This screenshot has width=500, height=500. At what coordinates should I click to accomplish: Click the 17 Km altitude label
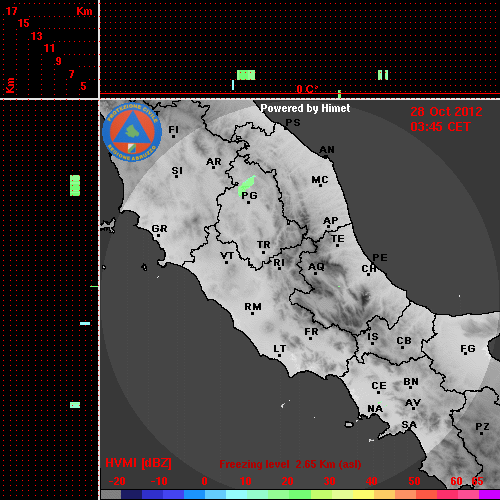click(x=12, y=11)
